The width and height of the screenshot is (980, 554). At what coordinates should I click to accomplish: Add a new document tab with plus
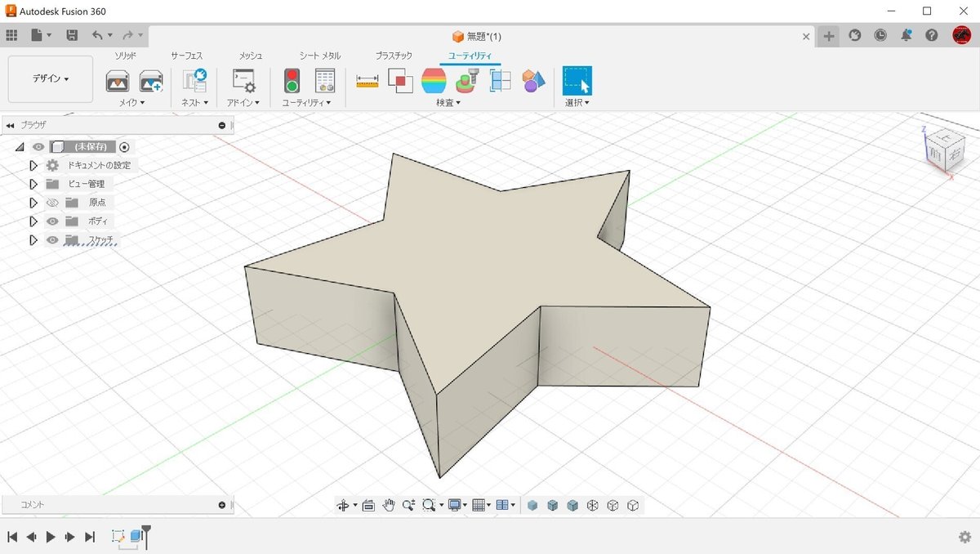[x=829, y=35]
